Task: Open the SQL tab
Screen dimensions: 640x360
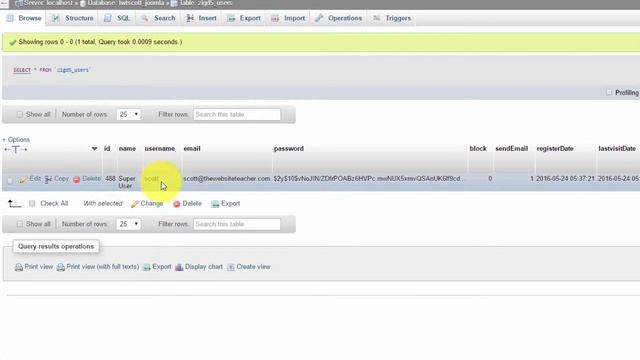Action: 117,18
